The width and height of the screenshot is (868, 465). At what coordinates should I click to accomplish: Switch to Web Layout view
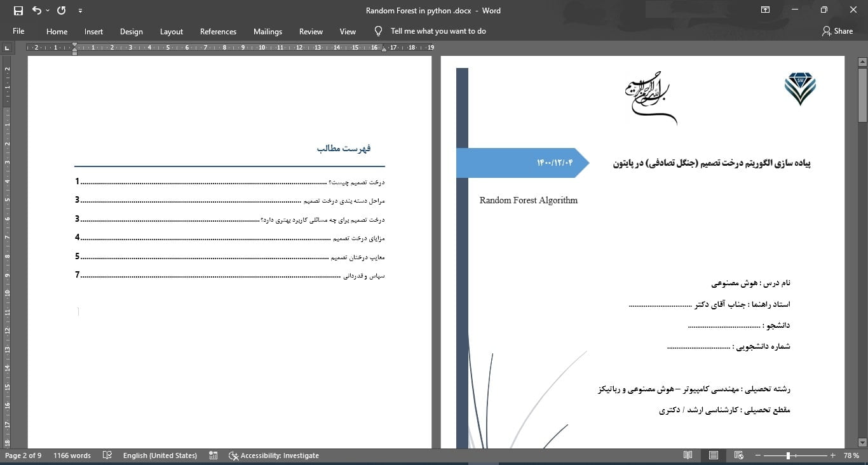click(x=739, y=455)
